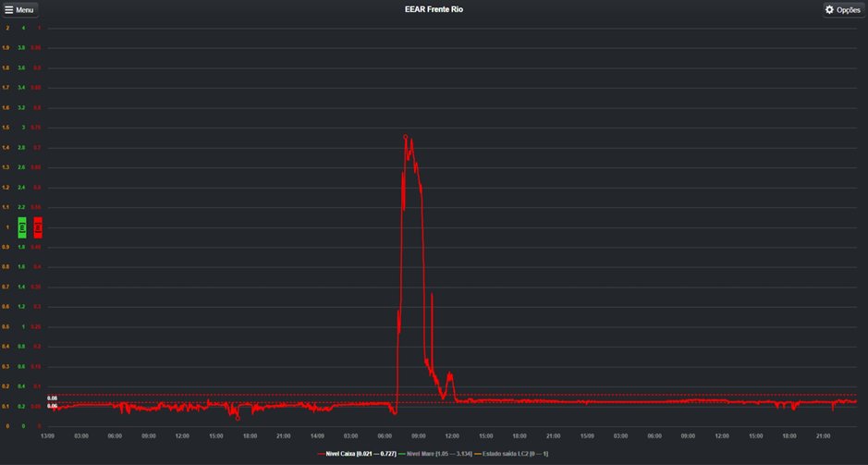
Task: Click the gear icon beside Opções
Action: [x=829, y=9]
